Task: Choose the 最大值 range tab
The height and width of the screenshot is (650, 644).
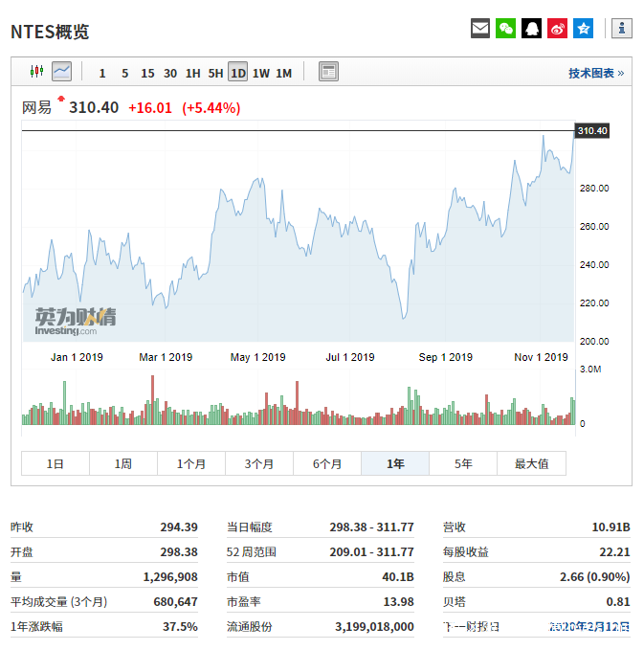Action: point(531,463)
